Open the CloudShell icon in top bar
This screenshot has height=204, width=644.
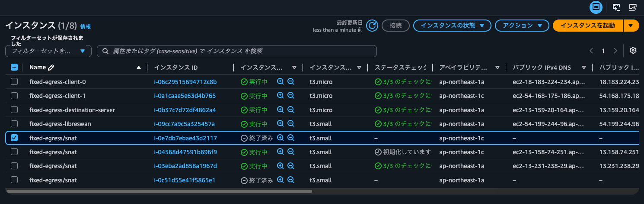pos(616,7)
